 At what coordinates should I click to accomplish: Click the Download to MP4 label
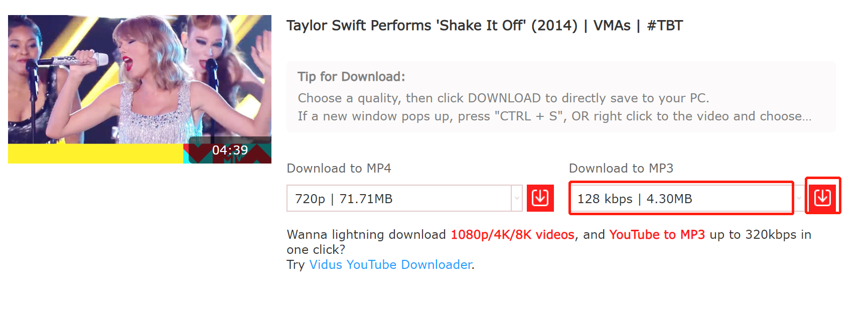(x=339, y=168)
